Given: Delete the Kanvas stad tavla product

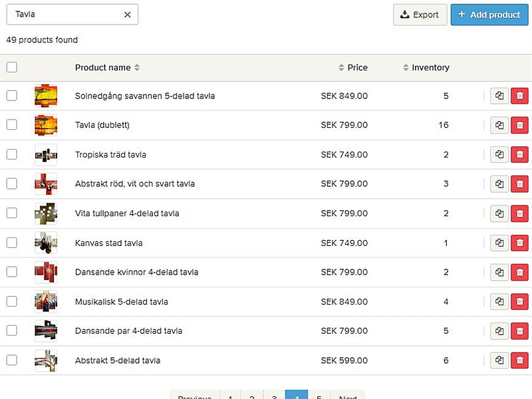Looking at the screenshot, I should pos(519,243).
